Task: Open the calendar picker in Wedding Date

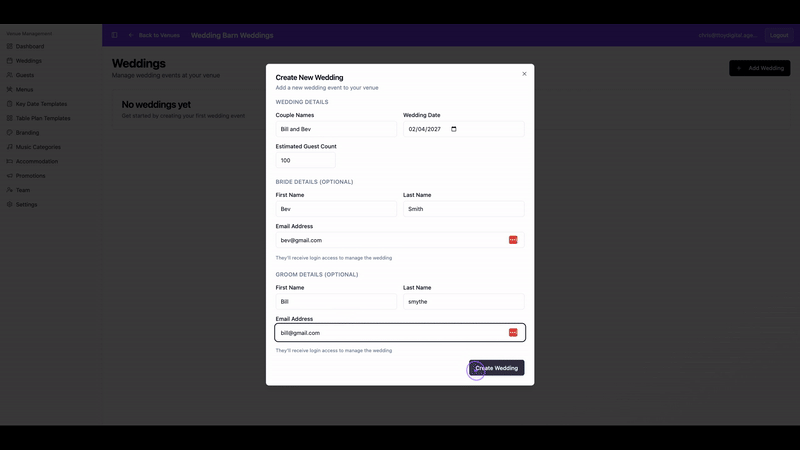Action: click(x=454, y=129)
